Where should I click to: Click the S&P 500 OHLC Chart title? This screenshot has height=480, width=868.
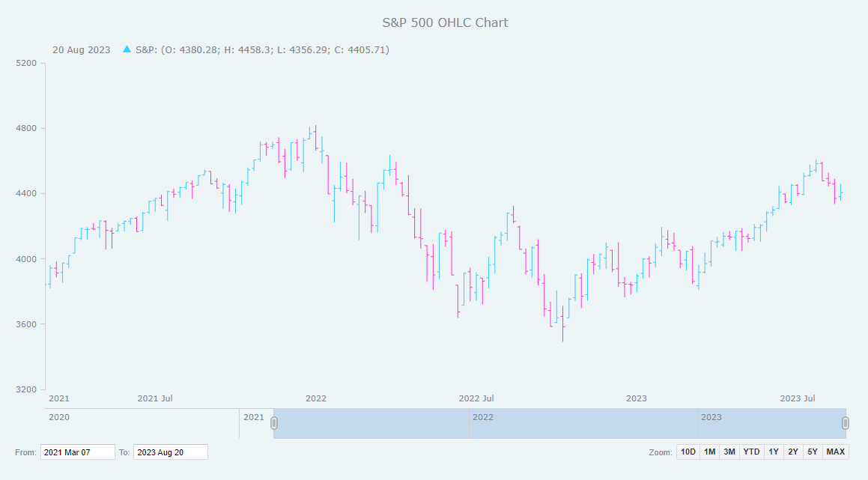(x=445, y=22)
